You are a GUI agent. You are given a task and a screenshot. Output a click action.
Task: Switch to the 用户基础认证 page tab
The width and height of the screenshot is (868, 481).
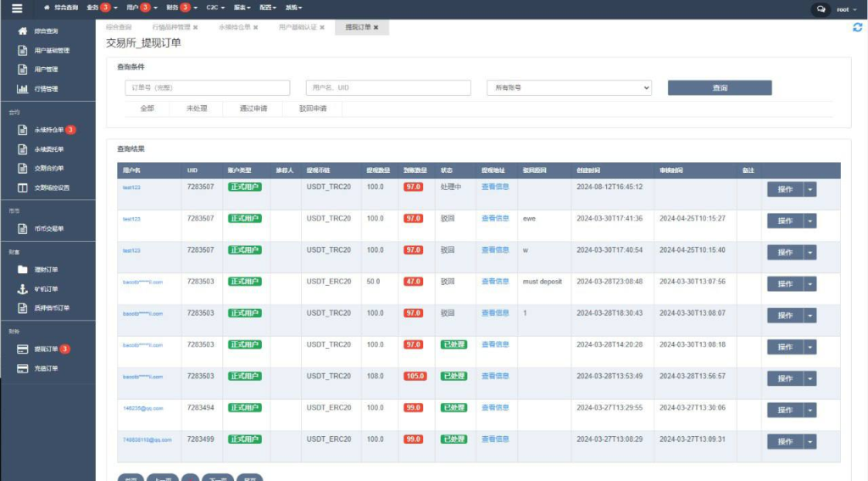[x=298, y=27]
